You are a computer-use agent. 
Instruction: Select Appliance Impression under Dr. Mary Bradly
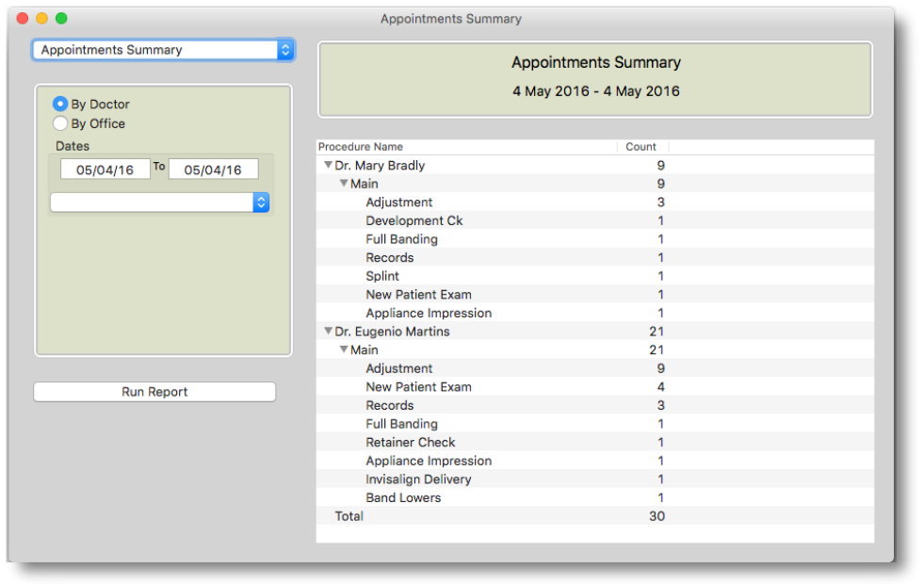coord(595,313)
